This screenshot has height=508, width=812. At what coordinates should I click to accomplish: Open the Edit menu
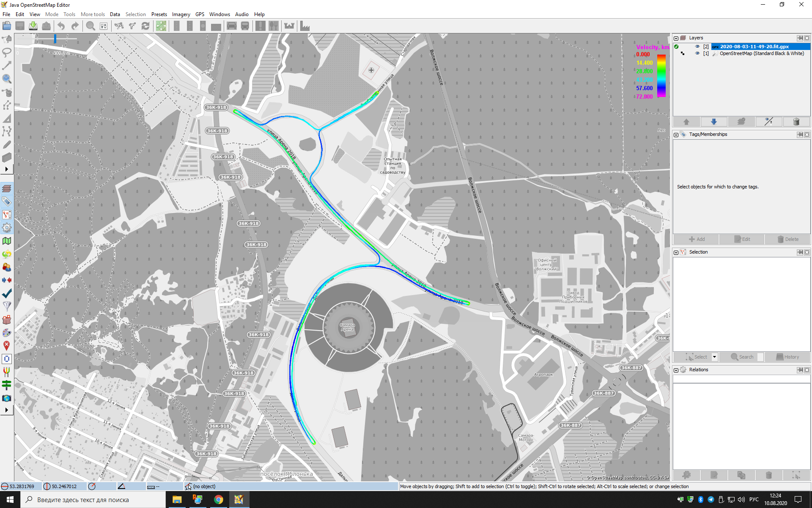click(x=20, y=14)
